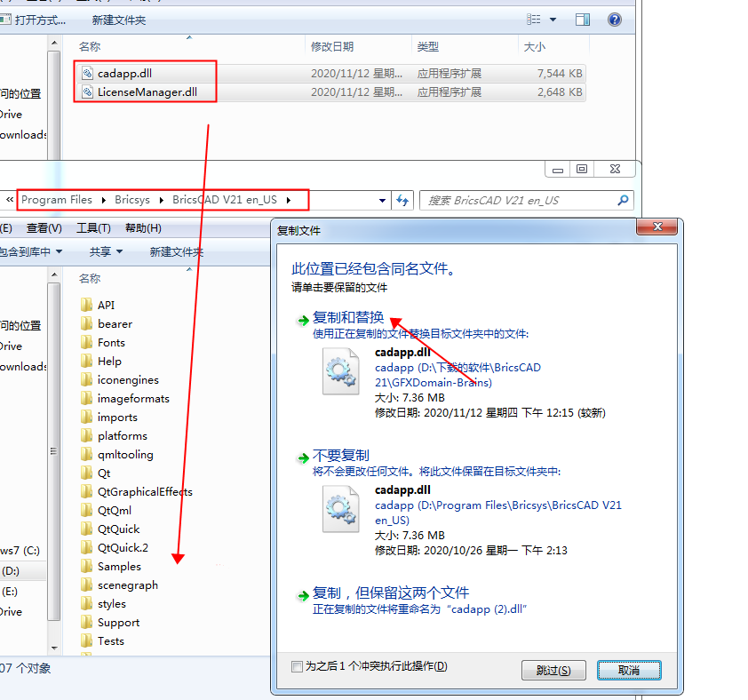Click the QtQuick.2 folder name
This screenshot has height=700, width=748.
pyautogui.click(x=123, y=547)
